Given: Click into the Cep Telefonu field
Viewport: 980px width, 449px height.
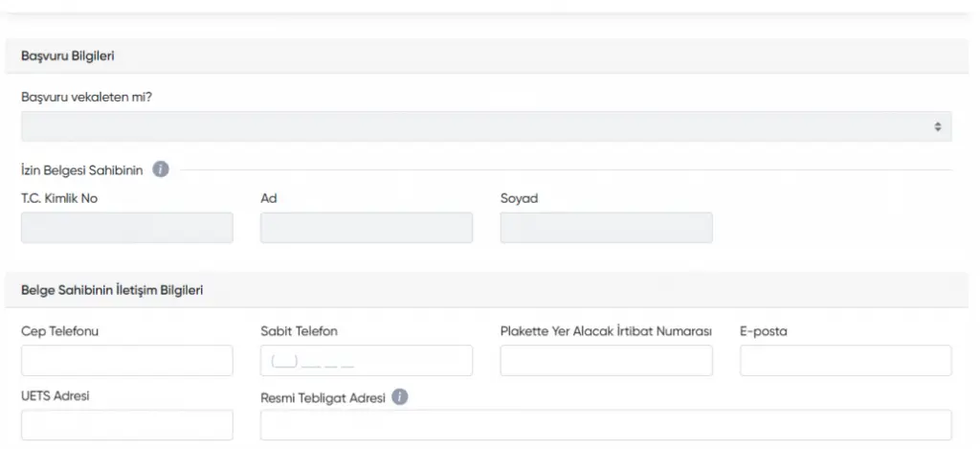Looking at the screenshot, I should point(126,361).
